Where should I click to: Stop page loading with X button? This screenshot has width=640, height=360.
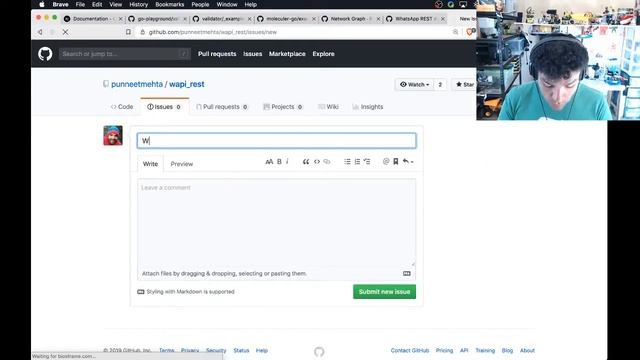(x=65, y=32)
